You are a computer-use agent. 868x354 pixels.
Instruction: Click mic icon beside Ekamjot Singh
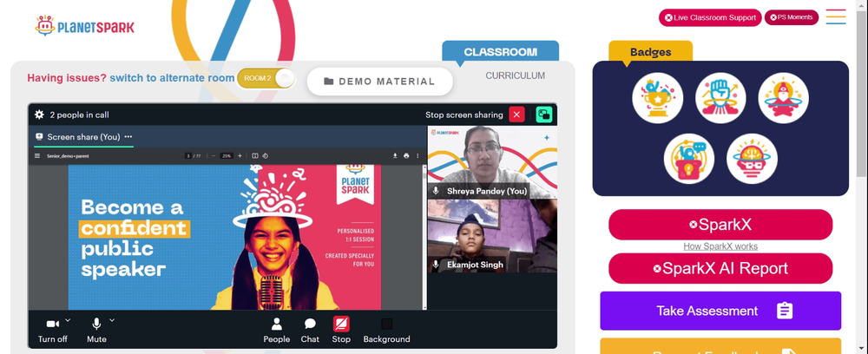[437, 265]
